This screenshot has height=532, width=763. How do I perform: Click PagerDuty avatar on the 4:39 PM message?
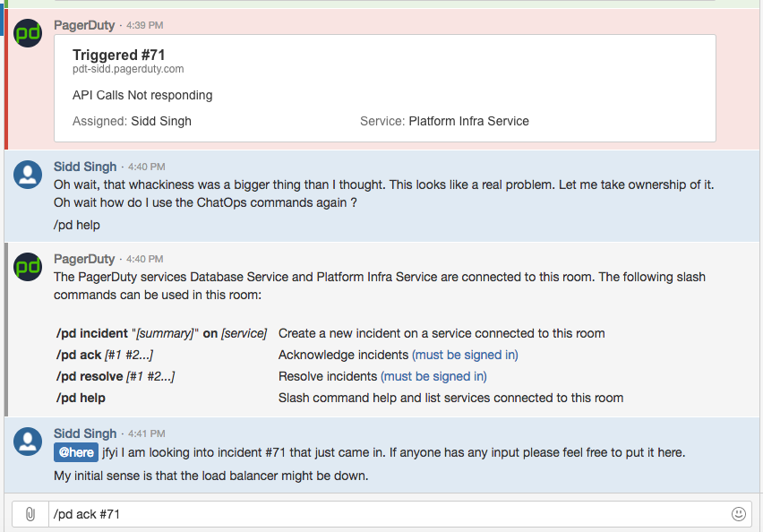point(28,33)
